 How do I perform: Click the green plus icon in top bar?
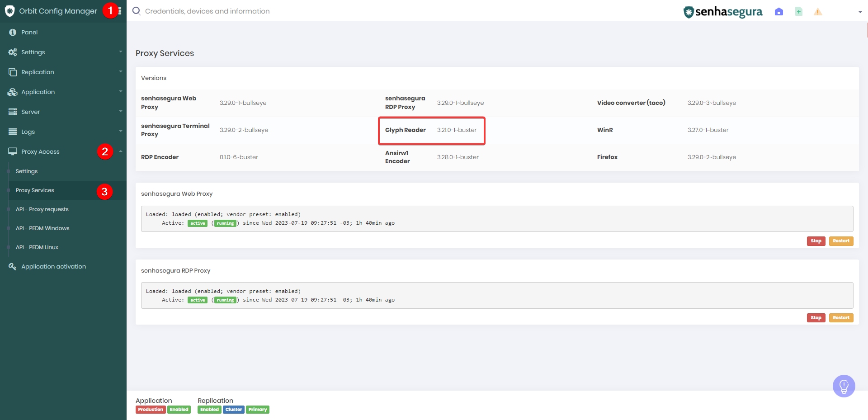click(x=799, y=12)
